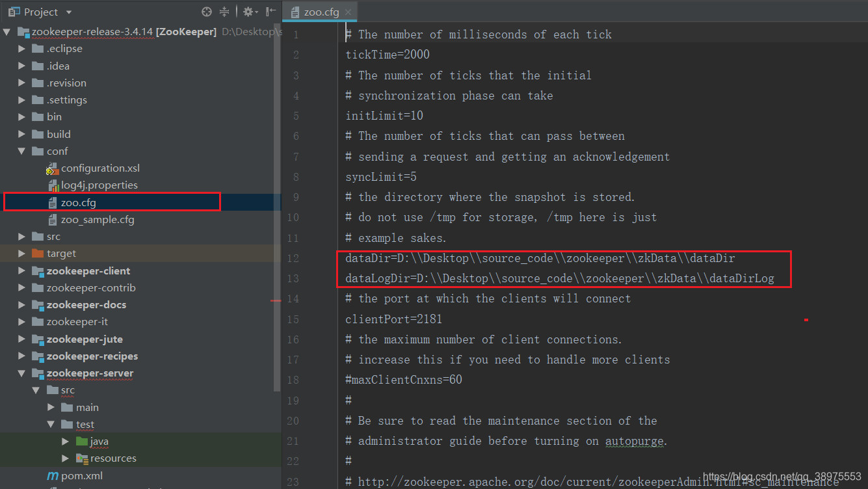
Task: Select configuration.xsl in project tree
Action: click(x=100, y=168)
